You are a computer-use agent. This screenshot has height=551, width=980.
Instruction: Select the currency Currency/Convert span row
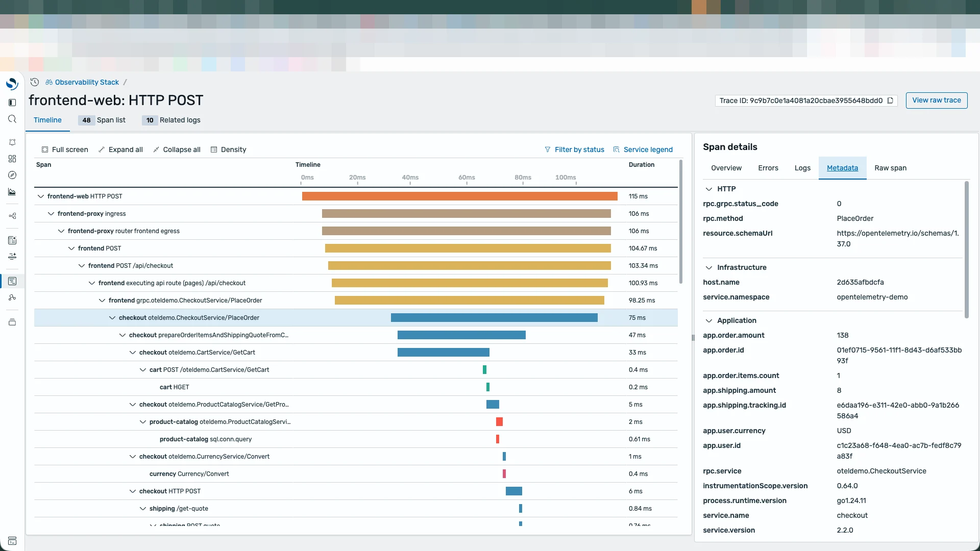pos(356,474)
